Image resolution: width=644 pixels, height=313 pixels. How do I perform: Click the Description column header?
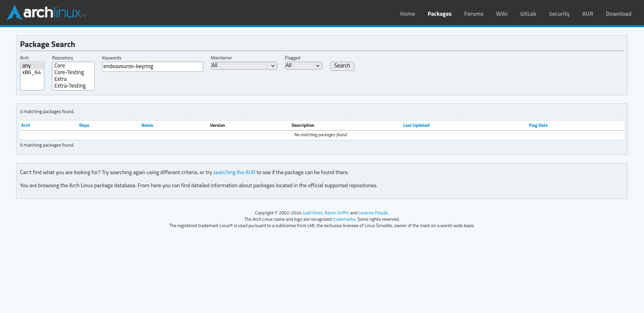(x=303, y=125)
